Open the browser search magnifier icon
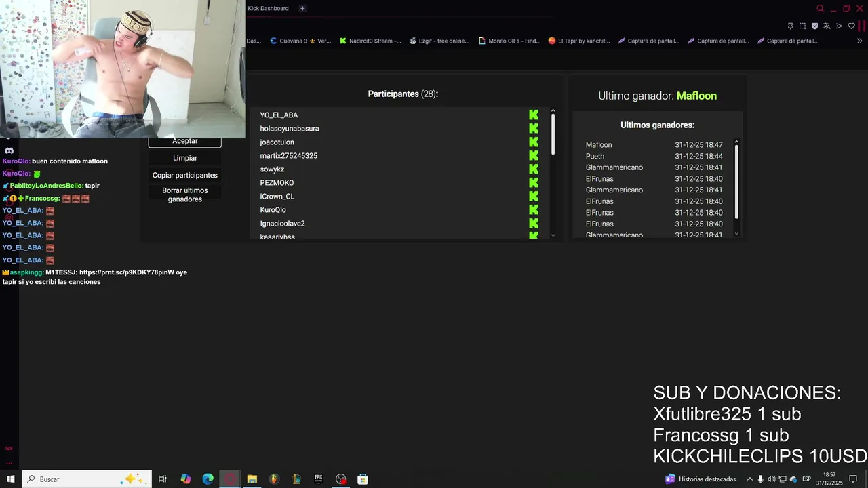 coord(820,9)
